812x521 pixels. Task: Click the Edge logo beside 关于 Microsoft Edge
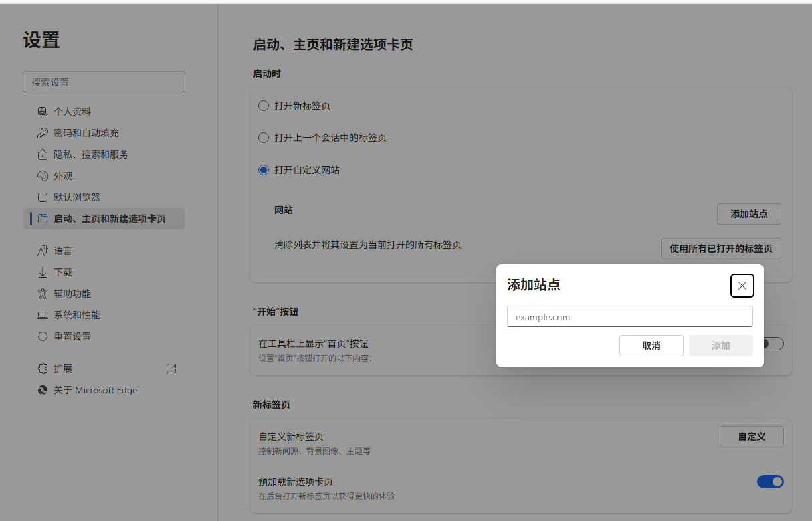click(43, 390)
